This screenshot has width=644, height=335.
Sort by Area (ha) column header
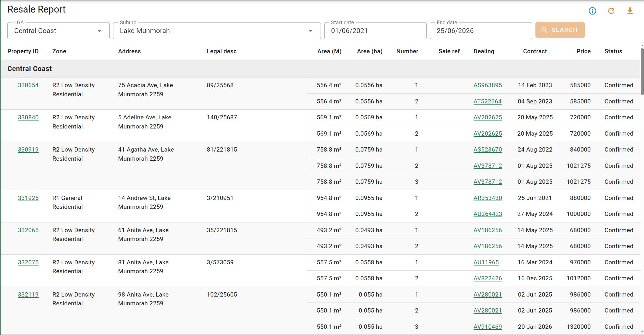point(370,51)
